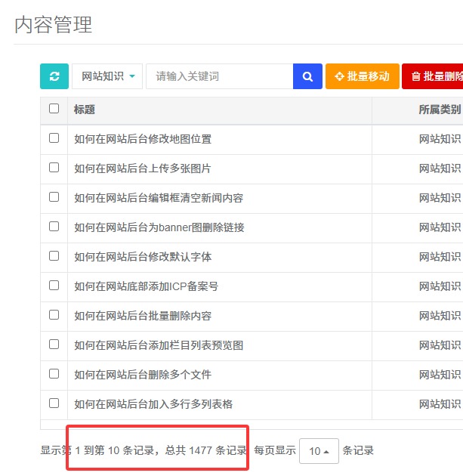Click the 所属类别 column header
The height and width of the screenshot is (476, 463).
coord(439,110)
